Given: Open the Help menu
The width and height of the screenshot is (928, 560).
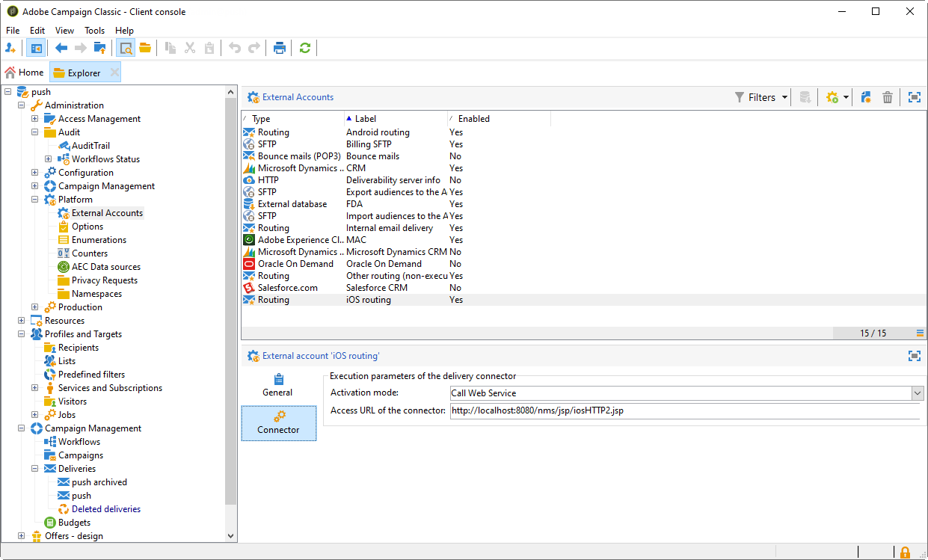Looking at the screenshot, I should [x=125, y=31].
